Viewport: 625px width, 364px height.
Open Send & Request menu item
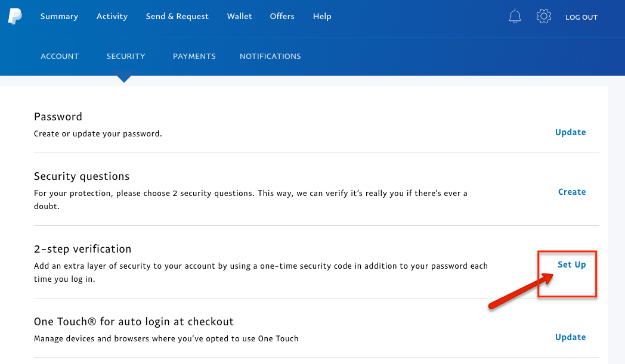coord(177,16)
